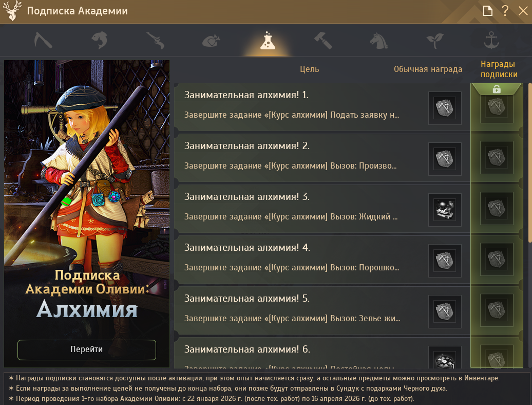Select the alchemy flask tab
This screenshot has width=532, height=405.
268,41
